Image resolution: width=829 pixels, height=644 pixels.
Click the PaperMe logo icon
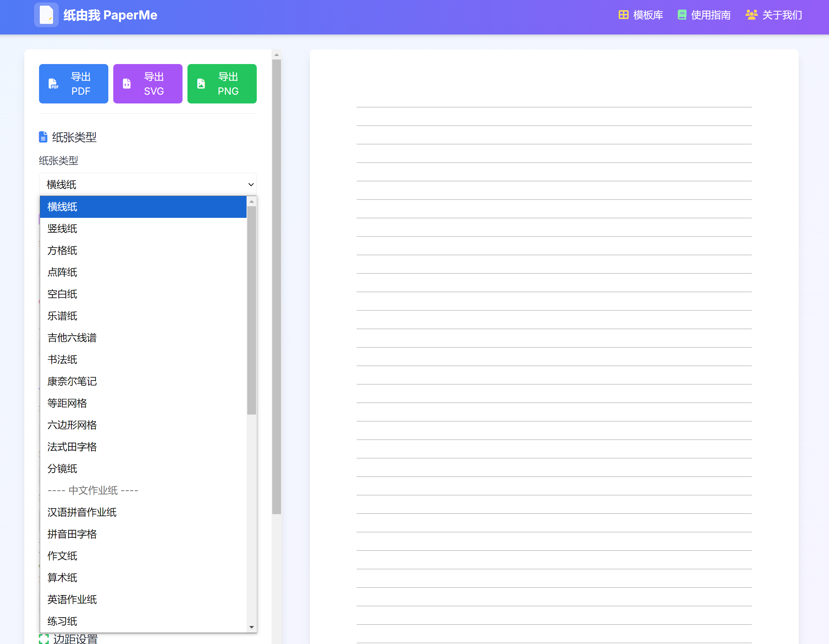coord(46,15)
